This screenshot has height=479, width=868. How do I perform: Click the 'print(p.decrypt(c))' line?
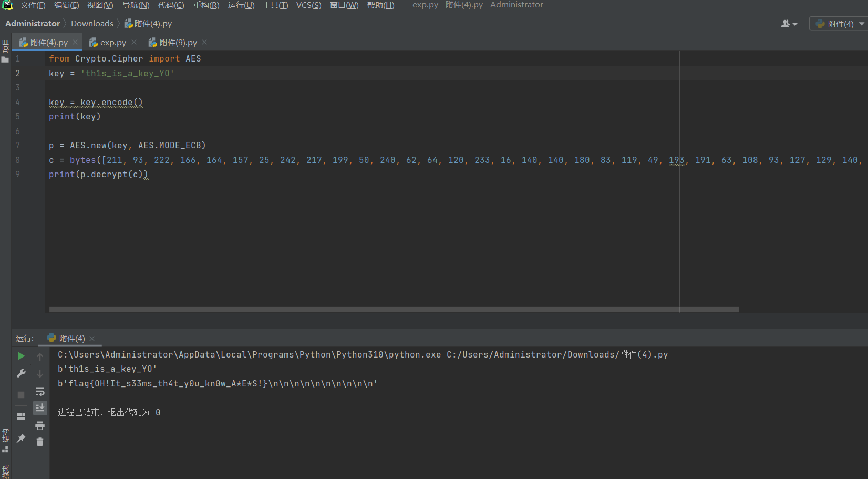tap(98, 175)
